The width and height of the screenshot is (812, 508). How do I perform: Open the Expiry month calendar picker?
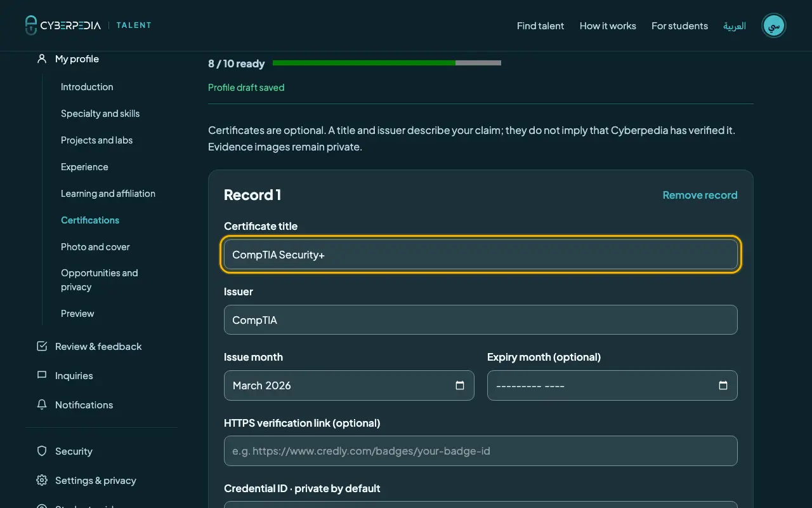(x=723, y=385)
